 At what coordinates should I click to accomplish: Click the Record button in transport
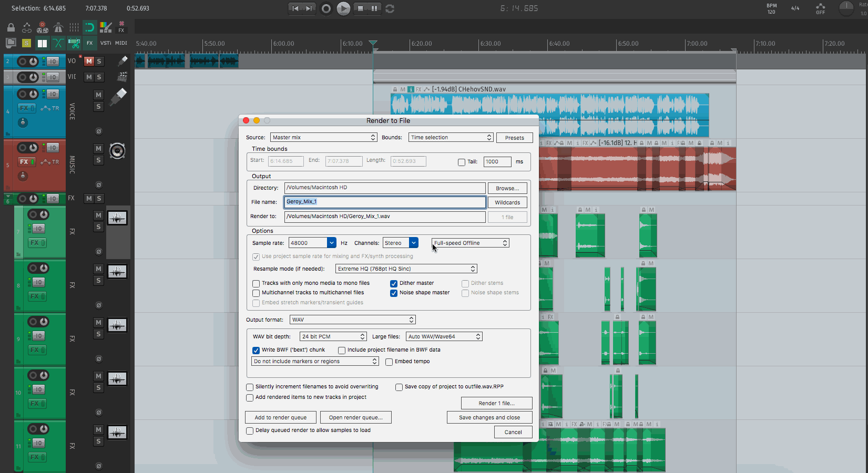pos(326,8)
